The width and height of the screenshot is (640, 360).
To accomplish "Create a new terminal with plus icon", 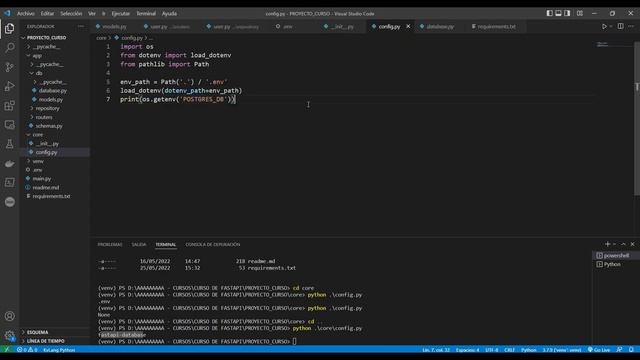I will [607, 244].
